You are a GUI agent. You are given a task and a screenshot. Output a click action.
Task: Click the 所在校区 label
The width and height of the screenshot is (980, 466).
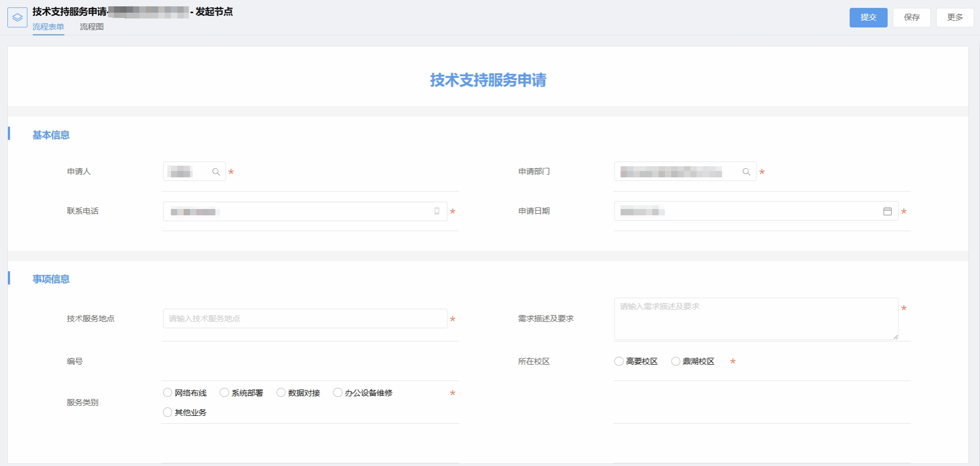pyautogui.click(x=534, y=362)
